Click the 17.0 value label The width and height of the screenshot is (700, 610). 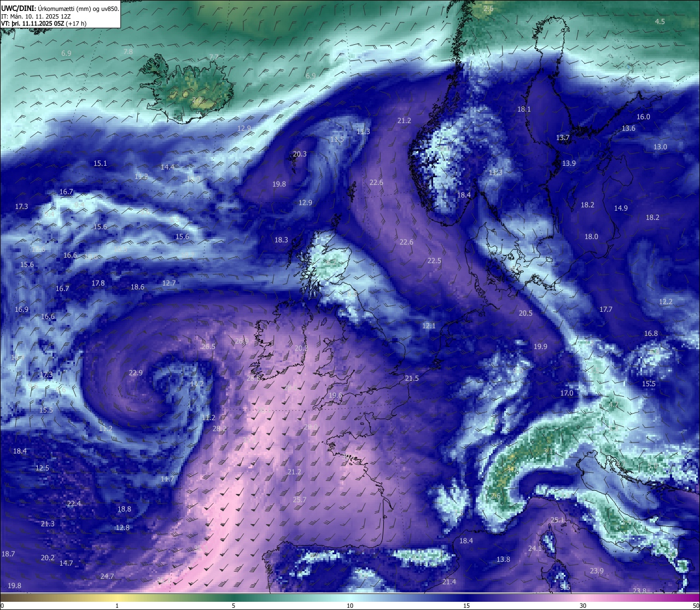(x=567, y=393)
